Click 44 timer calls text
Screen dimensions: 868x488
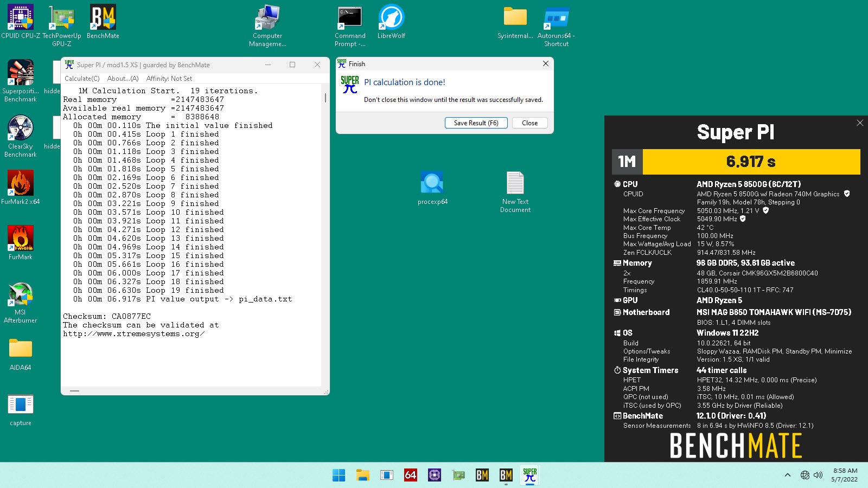[722, 370]
